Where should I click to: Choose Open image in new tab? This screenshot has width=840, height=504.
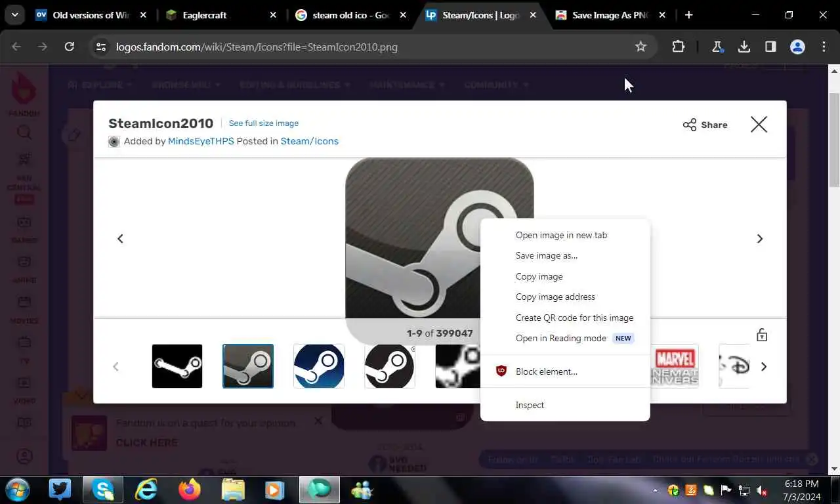pos(565,235)
